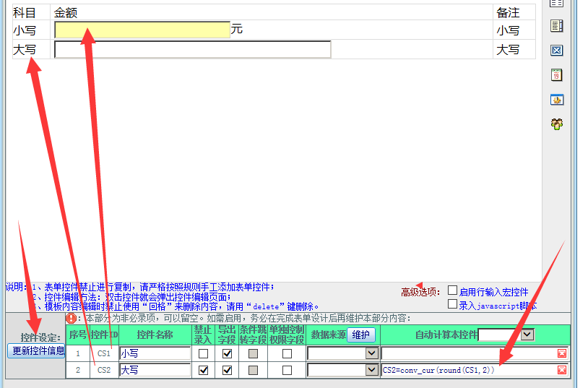The image size is (588, 388).
Task: Expand the 数据来源 dropdown for CS1
Action: [x=371, y=353]
